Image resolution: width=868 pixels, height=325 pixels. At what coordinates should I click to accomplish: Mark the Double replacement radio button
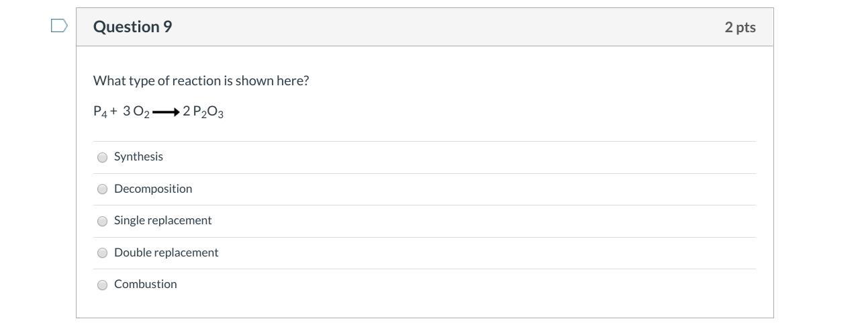pos(103,253)
